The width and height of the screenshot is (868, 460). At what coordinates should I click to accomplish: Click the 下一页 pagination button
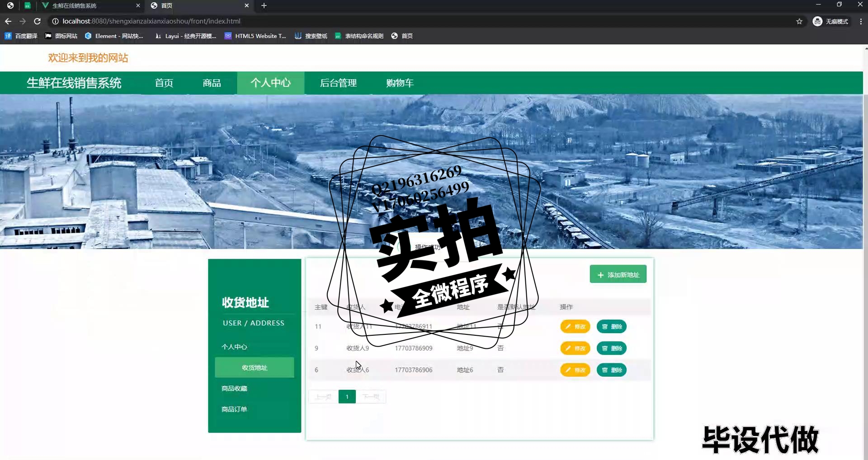coord(371,397)
